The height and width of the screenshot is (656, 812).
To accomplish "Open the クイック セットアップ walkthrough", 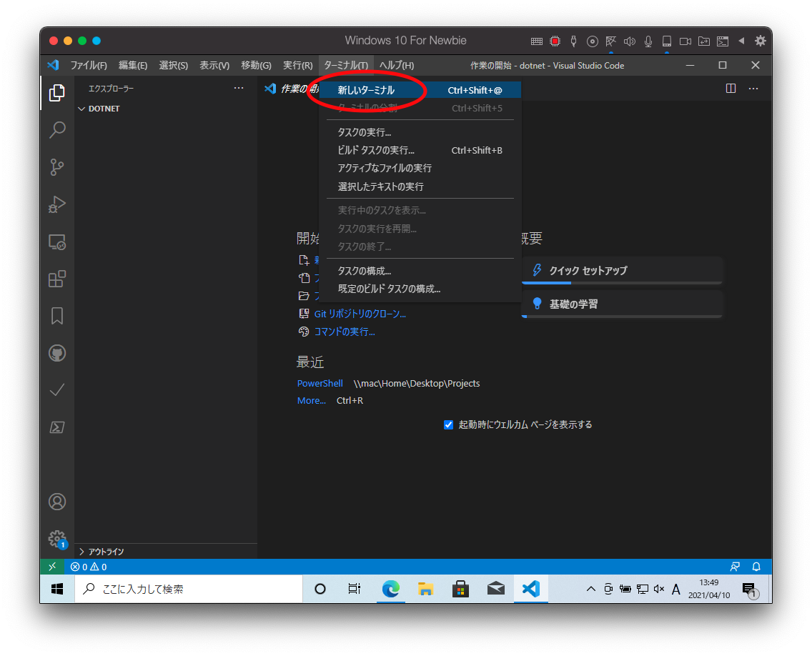I will [621, 270].
